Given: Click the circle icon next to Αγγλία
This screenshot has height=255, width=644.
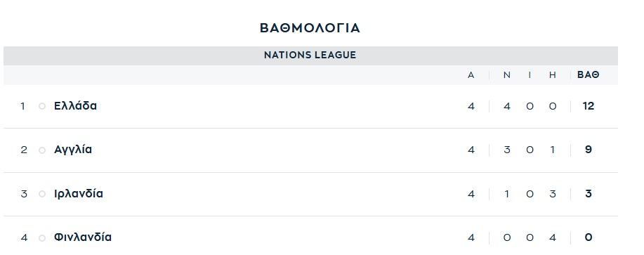Looking at the screenshot, I should pos(42,150).
